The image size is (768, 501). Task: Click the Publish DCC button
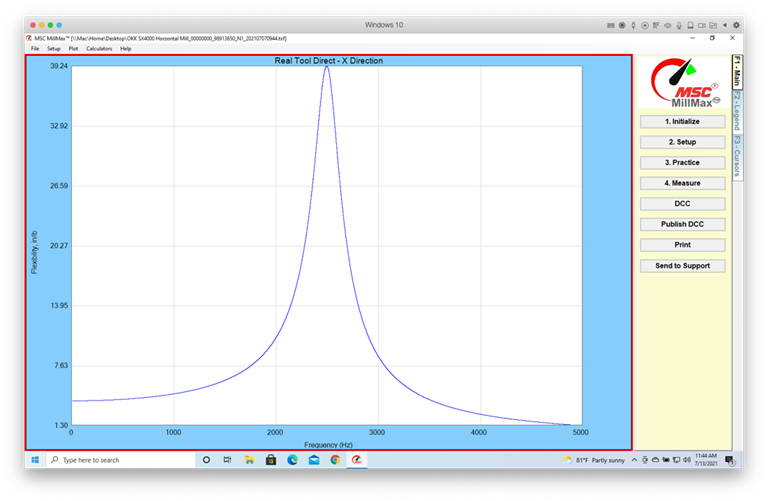(682, 224)
